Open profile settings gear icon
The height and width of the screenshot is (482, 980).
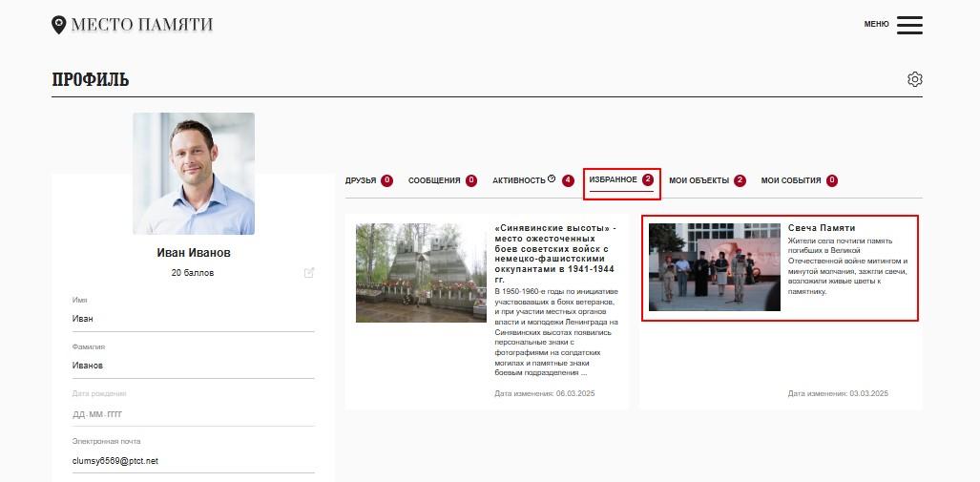pyautogui.click(x=915, y=79)
